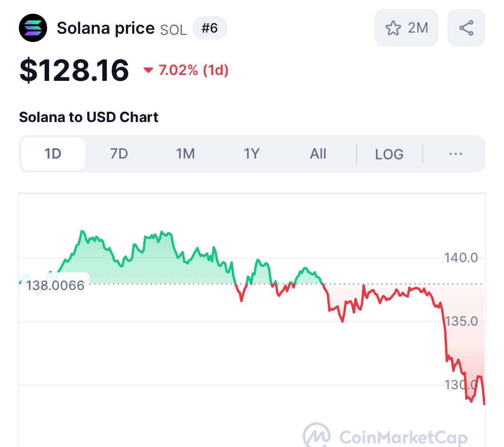504x447 pixels.
Task: Click the 135.0 price axis label
Action: (x=462, y=321)
